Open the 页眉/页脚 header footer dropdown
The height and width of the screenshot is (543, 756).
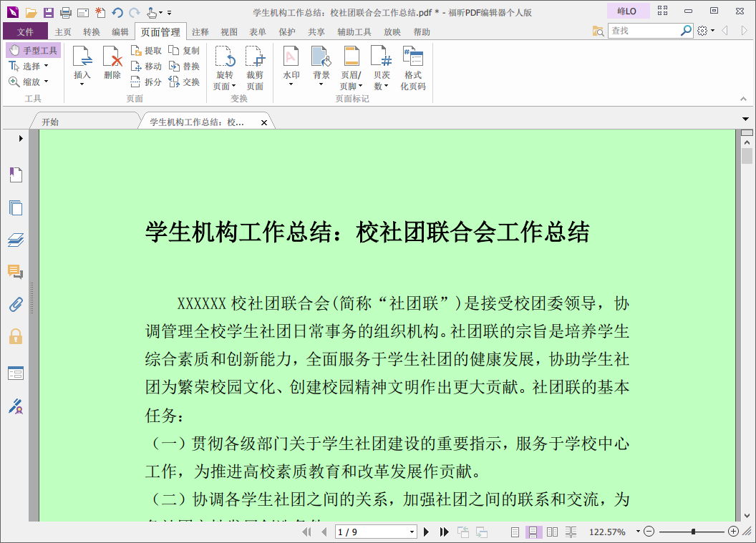click(x=351, y=68)
